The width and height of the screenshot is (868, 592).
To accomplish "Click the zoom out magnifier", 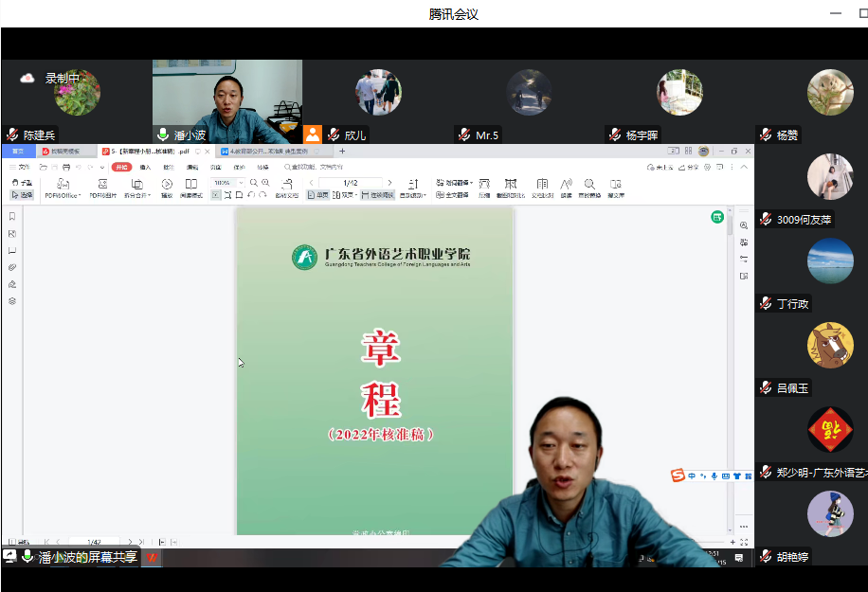I will point(254,183).
